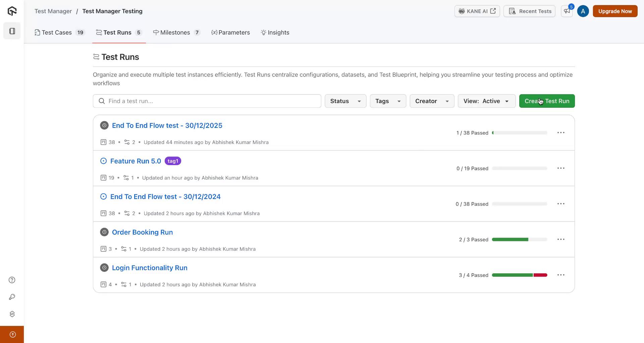Image resolution: width=644 pixels, height=343 pixels.
Task: Click the integrations icon in left sidebar
Action: pyautogui.click(x=12, y=314)
